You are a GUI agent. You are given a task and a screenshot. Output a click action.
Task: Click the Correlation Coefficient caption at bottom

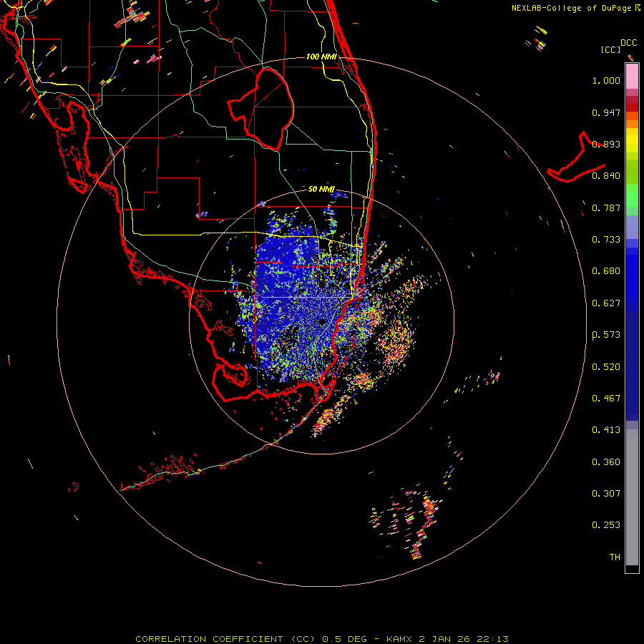pos(322,639)
